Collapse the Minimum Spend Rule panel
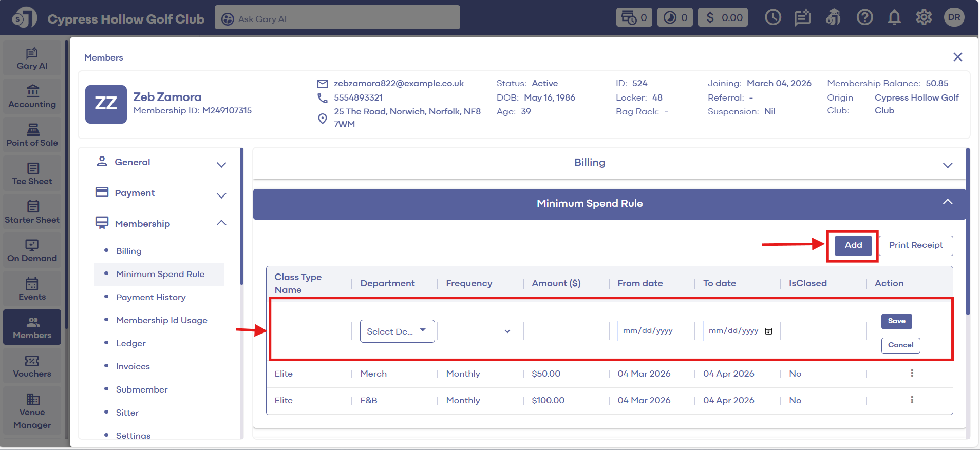This screenshot has height=450, width=980. pyautogui.click(x=947, y=202)
